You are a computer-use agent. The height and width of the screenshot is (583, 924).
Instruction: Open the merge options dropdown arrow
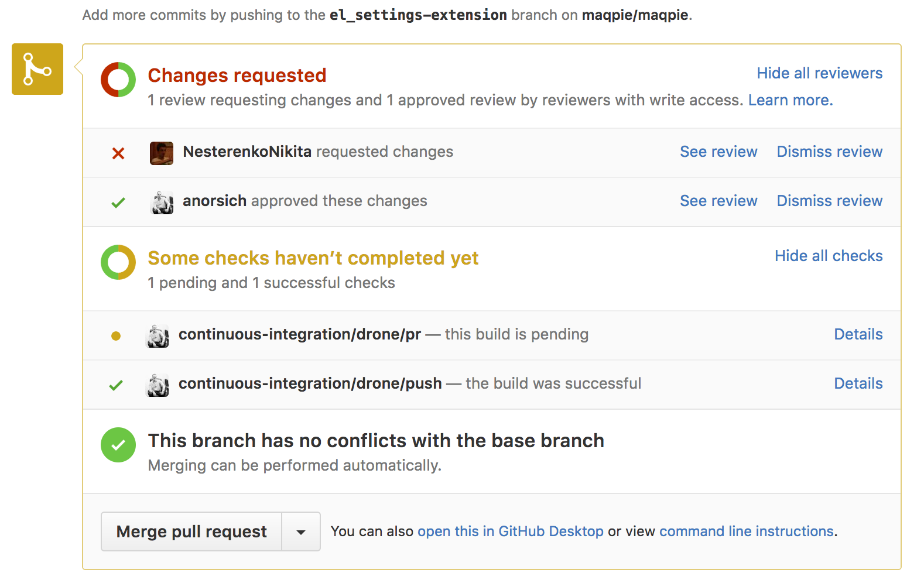pyautogui.click(x=301, y=532)
